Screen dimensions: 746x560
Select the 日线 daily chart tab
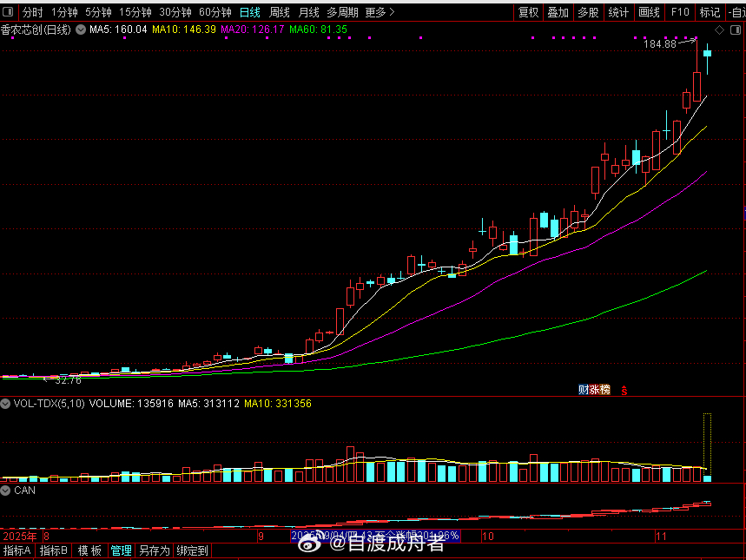tap(250, 12)
